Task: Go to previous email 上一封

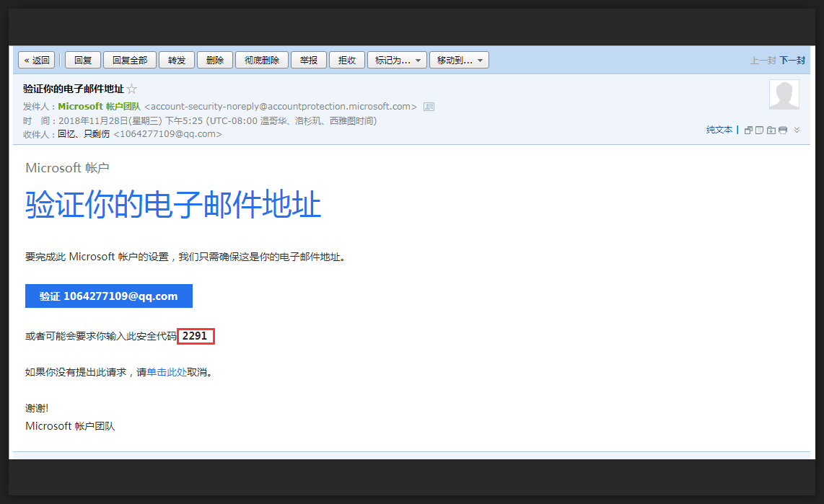Action: click(763, 61)
